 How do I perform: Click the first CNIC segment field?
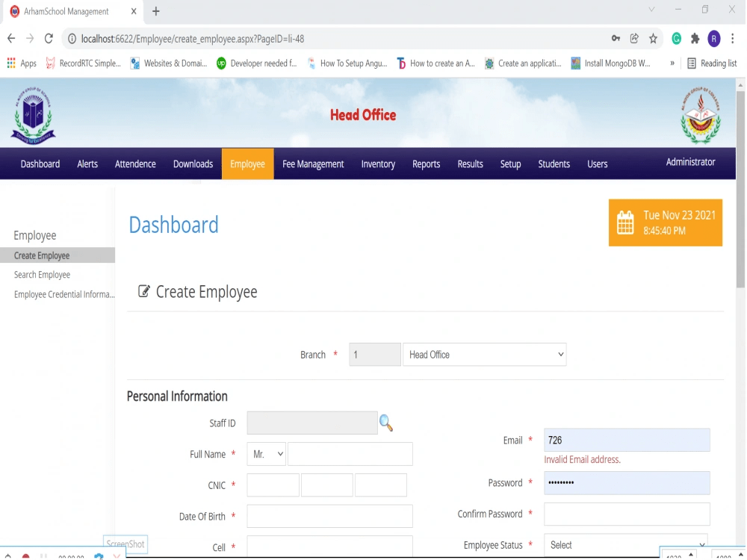click(x=273, y=485)
